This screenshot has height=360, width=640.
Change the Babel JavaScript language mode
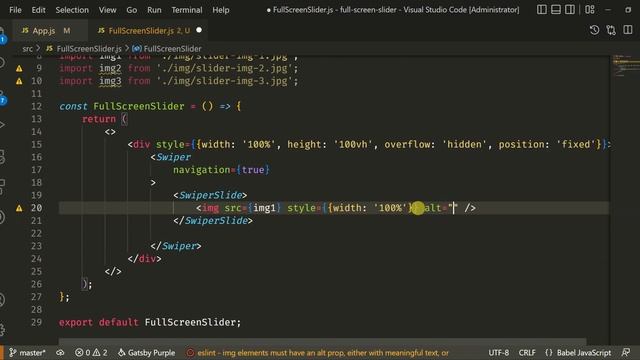pyautogui.click(x=584, y=353)
